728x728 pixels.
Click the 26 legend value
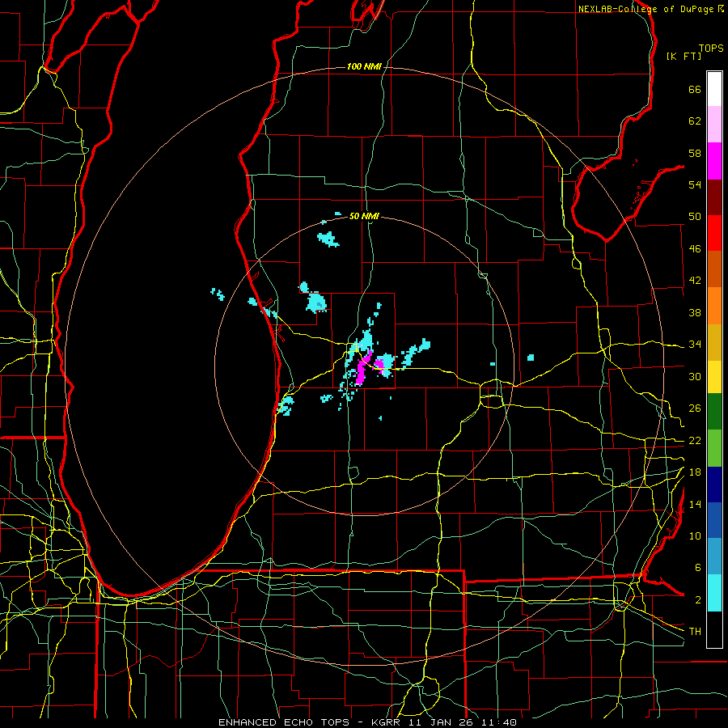pos(695,408)
